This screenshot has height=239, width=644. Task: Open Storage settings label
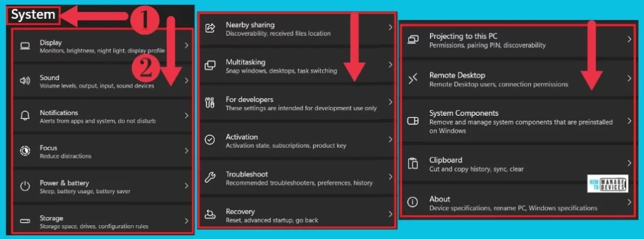click(x=52, y=218)
